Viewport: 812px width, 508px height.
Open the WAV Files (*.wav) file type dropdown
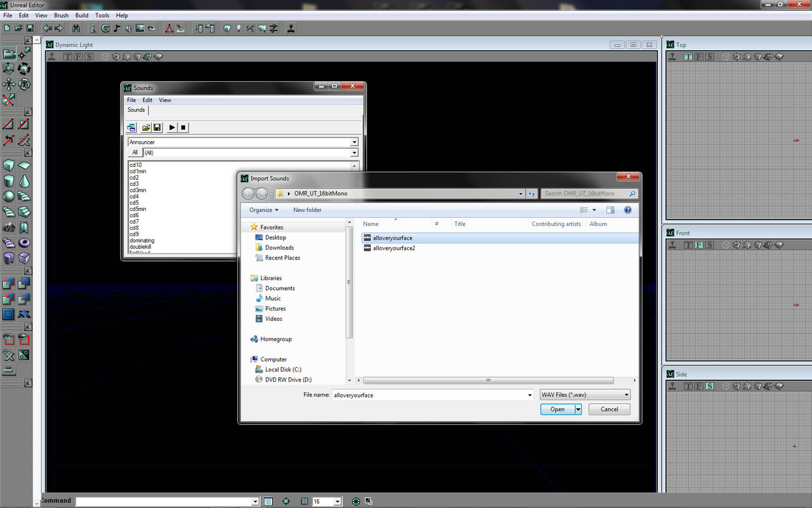585,394
